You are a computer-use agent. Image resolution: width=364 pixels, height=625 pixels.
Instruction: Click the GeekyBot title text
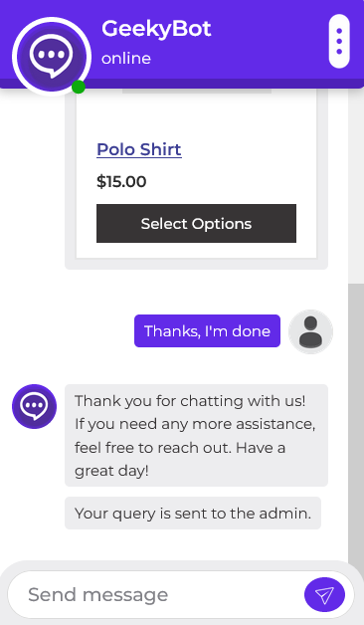coord(156,30)
